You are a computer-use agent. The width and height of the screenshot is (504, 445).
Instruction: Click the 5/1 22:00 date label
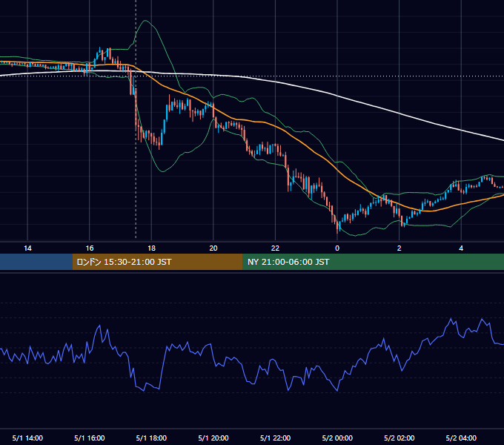click(x=275, y=438)
